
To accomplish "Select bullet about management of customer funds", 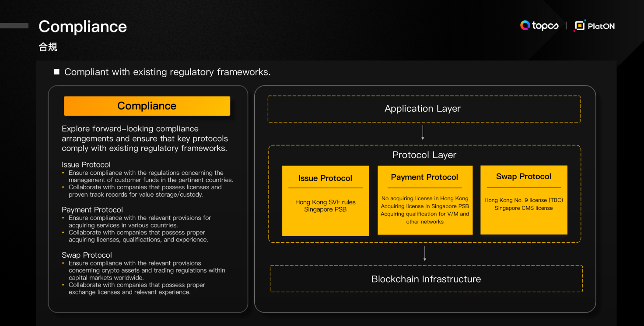I will (x=151, y=176).
